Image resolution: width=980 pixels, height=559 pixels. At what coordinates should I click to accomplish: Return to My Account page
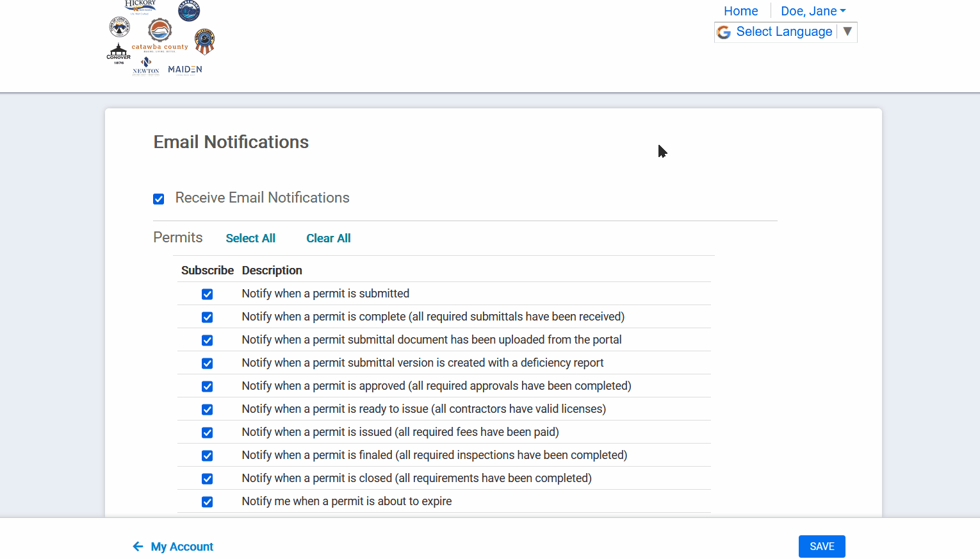(182, 547)
